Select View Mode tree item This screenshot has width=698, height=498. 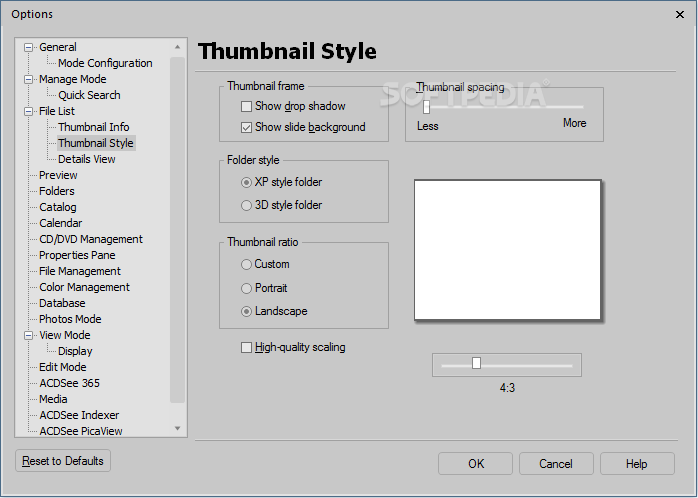(65, 336)
